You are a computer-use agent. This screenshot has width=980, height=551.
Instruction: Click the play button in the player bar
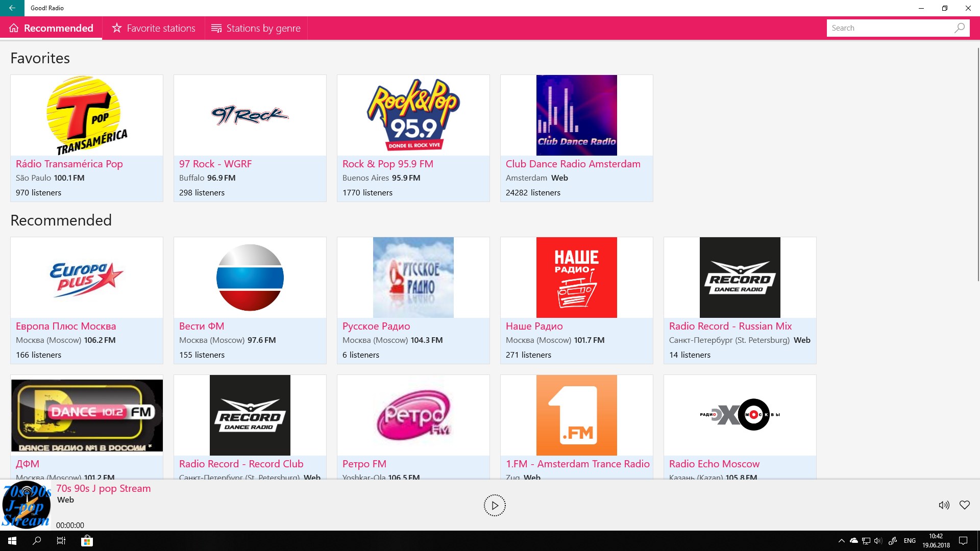click(x=494, y=505)
